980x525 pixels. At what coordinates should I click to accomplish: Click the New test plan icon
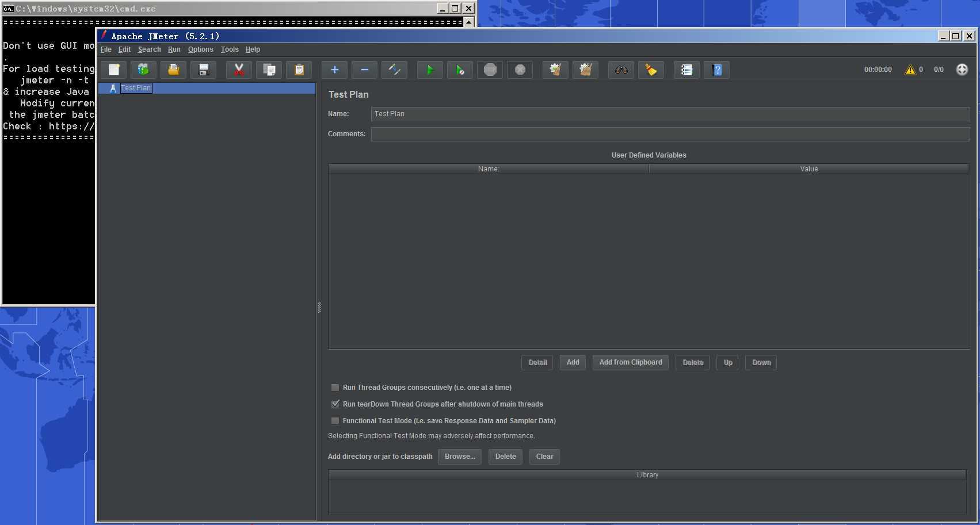(113, 70)
